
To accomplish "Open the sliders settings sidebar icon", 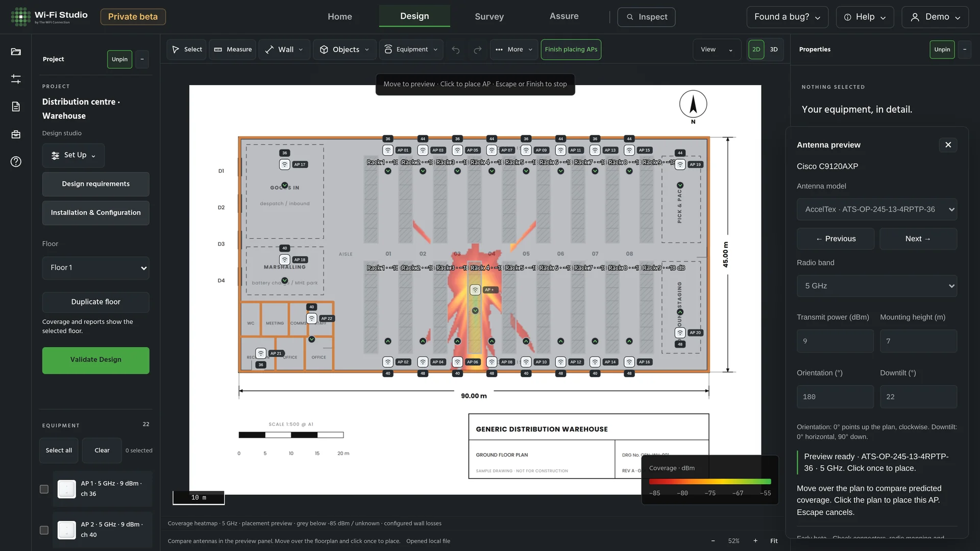I will (16, 79).
